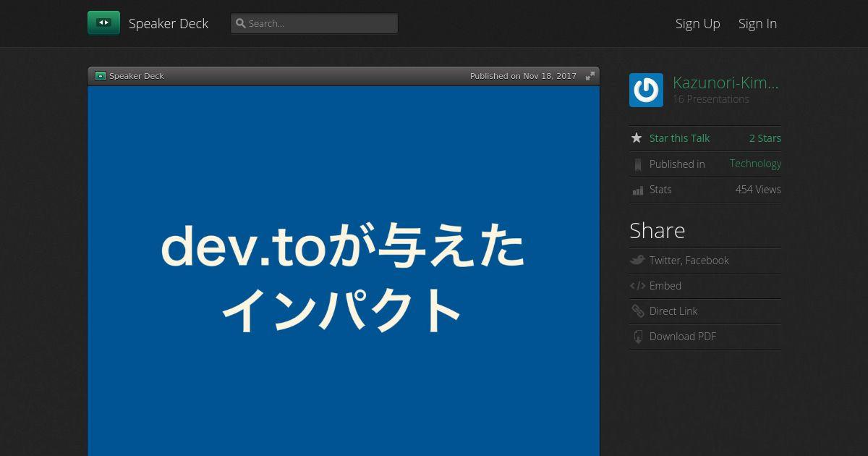This screenshot has height=456, width=868.
Task: Click the Twitter bird share icon
Action: pos(637,261)
